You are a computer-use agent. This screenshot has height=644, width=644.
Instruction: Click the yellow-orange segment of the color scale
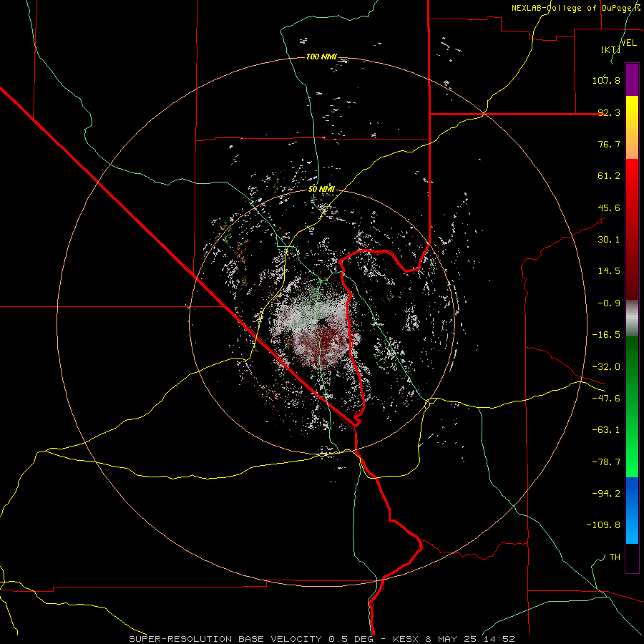632,127
